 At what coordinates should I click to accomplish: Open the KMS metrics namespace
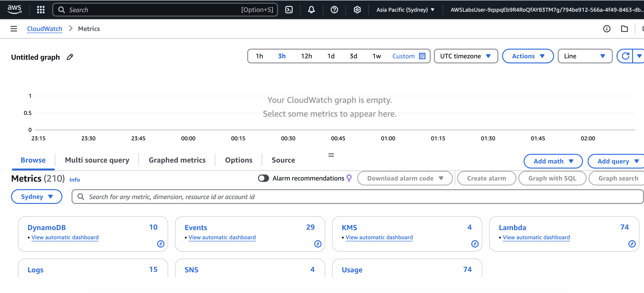(x=349, y=228)
